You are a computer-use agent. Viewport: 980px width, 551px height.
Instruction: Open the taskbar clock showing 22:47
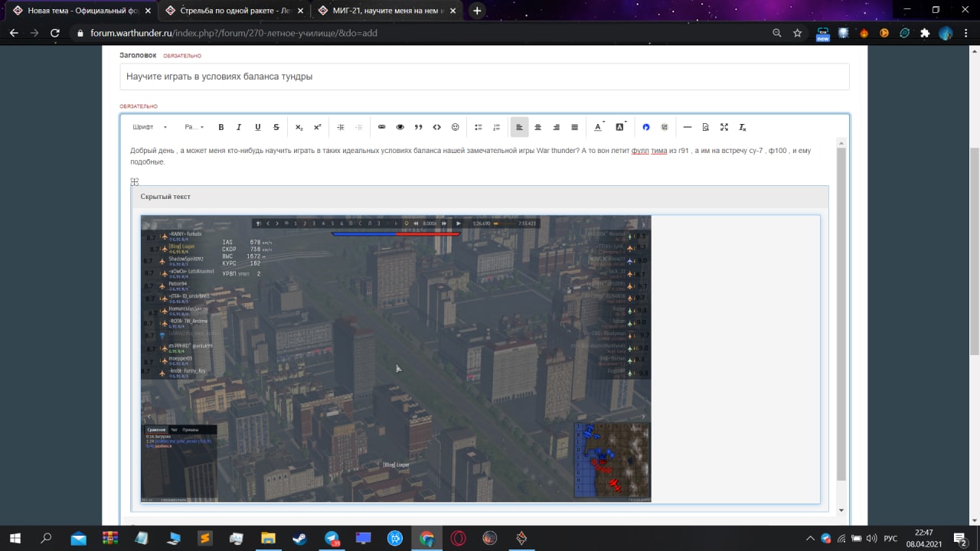(924, 538)
